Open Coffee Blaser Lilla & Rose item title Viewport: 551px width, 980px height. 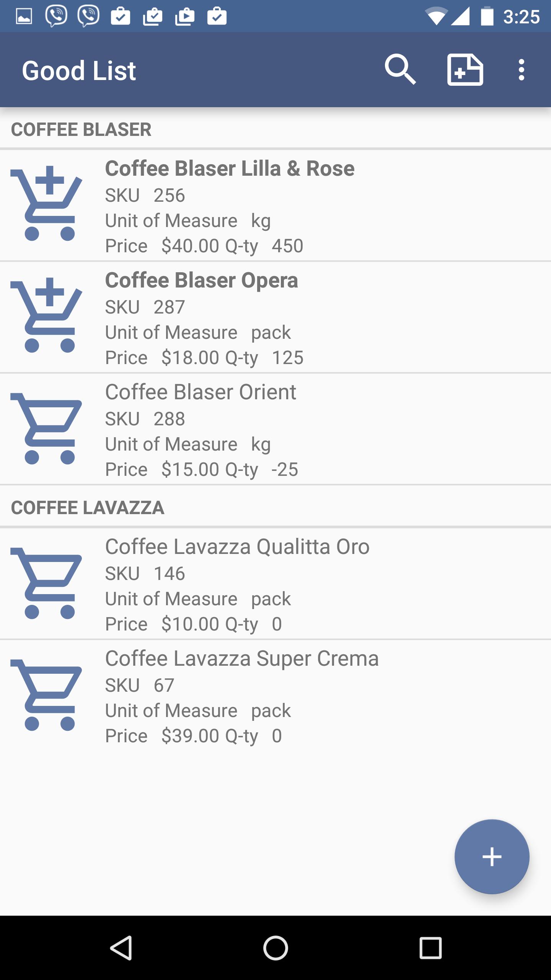[230, 168]
